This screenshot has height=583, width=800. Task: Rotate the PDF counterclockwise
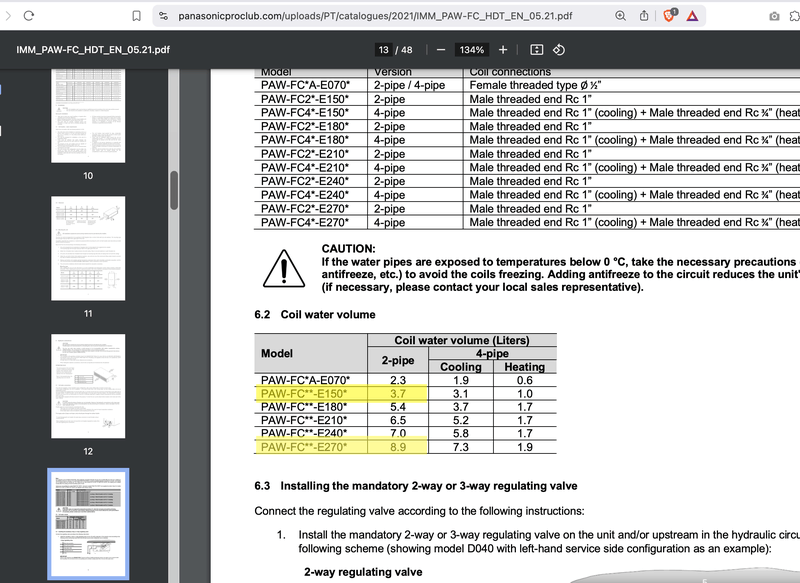coord(559,49)
